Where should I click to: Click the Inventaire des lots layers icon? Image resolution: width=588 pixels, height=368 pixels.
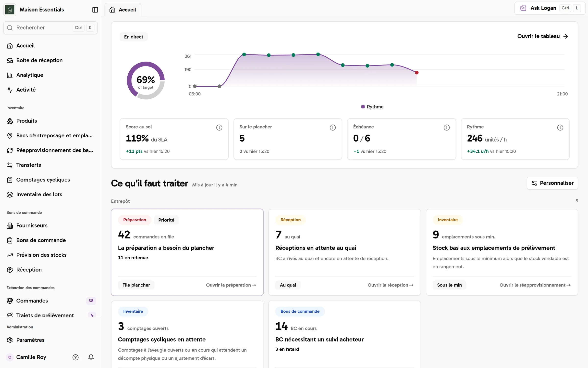[x=10, y=195]
